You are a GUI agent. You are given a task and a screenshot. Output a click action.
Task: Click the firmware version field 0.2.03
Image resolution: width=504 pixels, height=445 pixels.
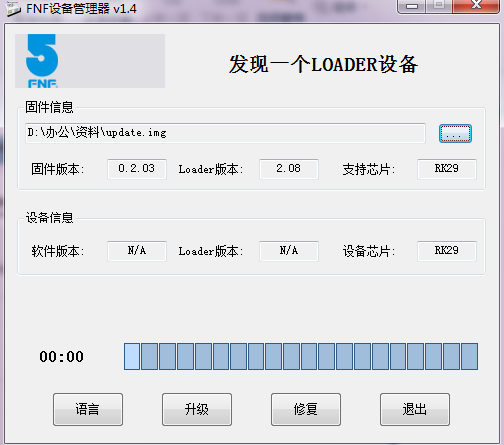(x=137, y=169)
